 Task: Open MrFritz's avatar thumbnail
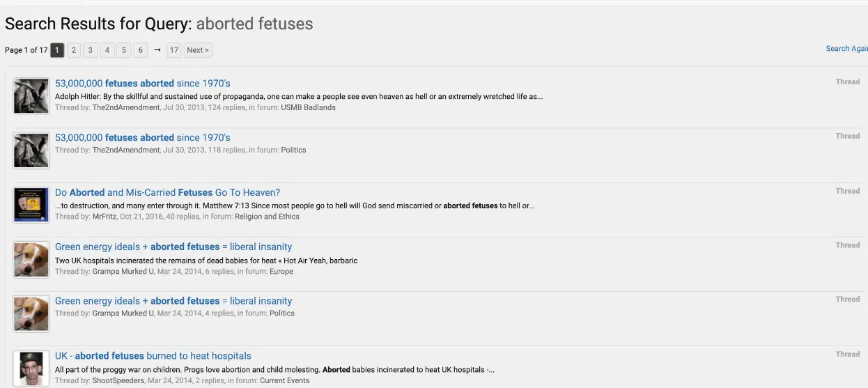[31, 205]
